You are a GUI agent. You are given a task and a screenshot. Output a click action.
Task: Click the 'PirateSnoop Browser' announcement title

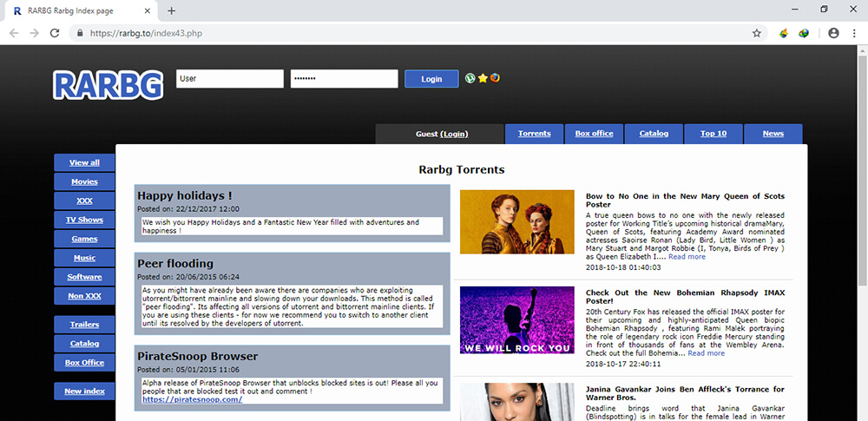tap(198, 356)
